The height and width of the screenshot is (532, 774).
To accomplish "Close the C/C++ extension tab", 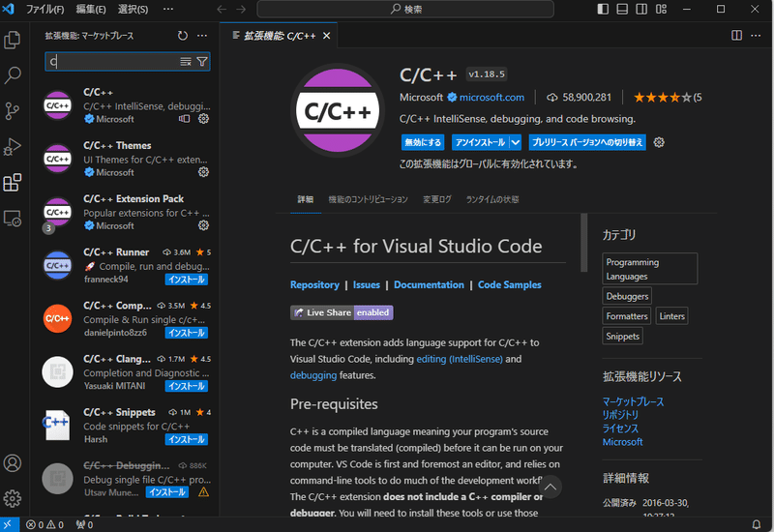I will tap(326, 36).
